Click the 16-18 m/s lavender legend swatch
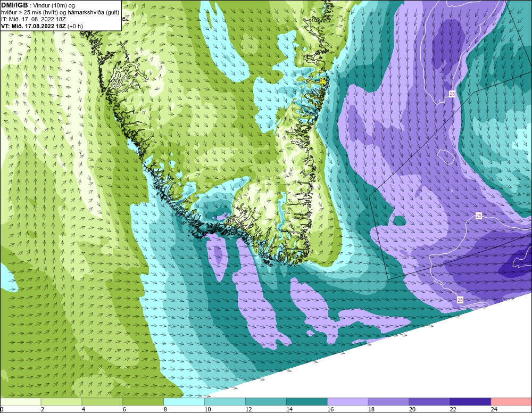 click(348, 402)
